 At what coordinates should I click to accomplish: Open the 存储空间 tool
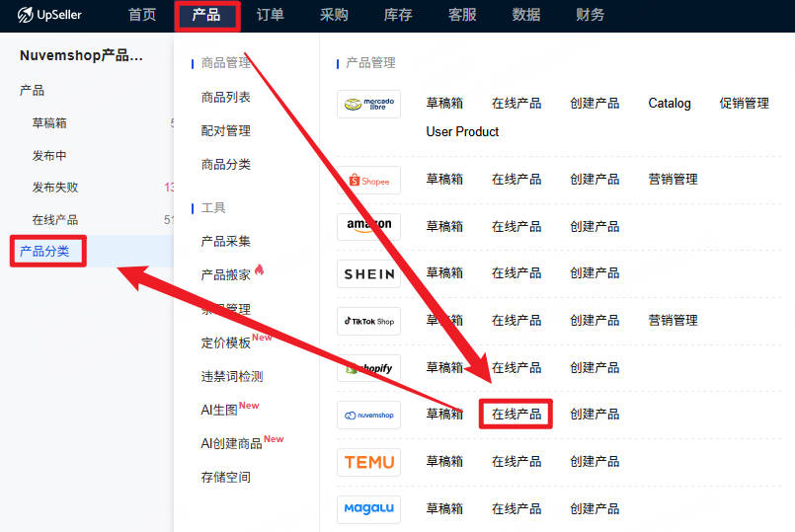point(225,478)
